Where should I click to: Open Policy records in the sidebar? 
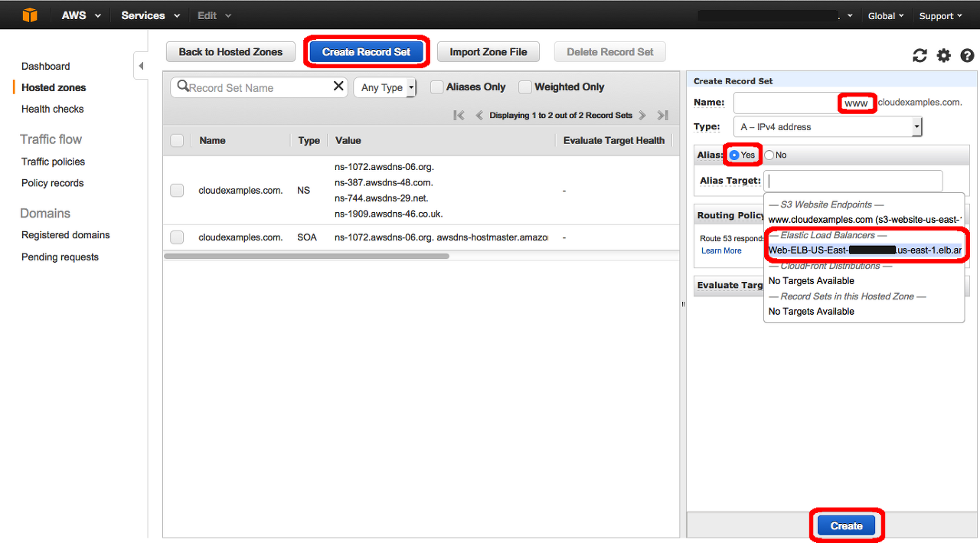pos(52,183)
